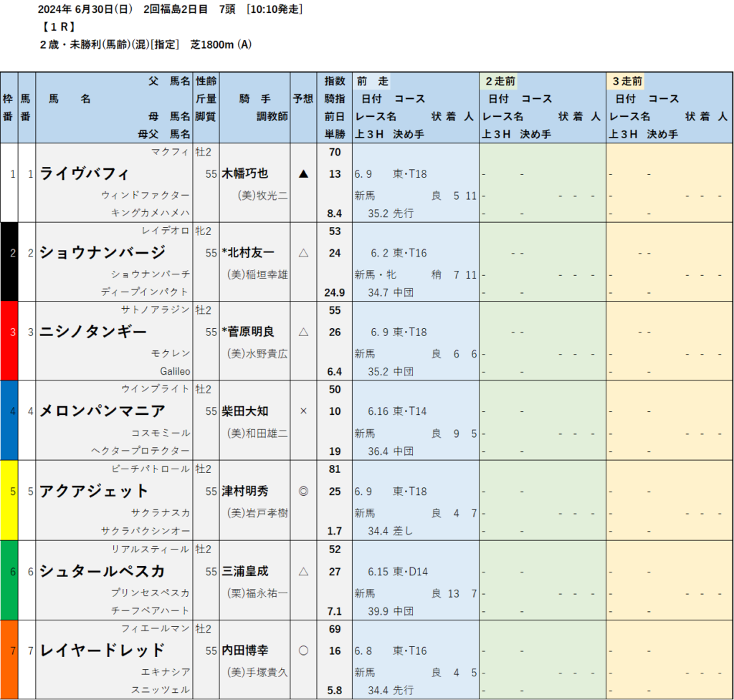Click 34.4 差し in アクアジェット's last race

391,531
